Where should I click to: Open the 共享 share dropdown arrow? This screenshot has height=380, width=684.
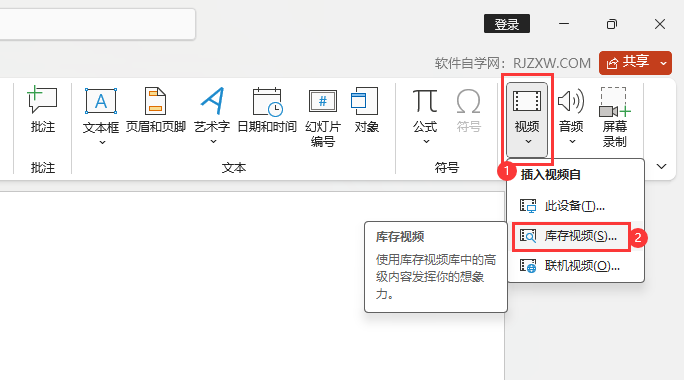coord(663,63)
